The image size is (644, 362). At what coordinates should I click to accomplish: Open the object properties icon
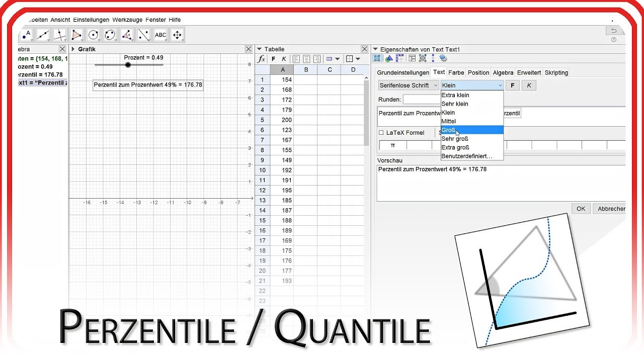[377, 58]
